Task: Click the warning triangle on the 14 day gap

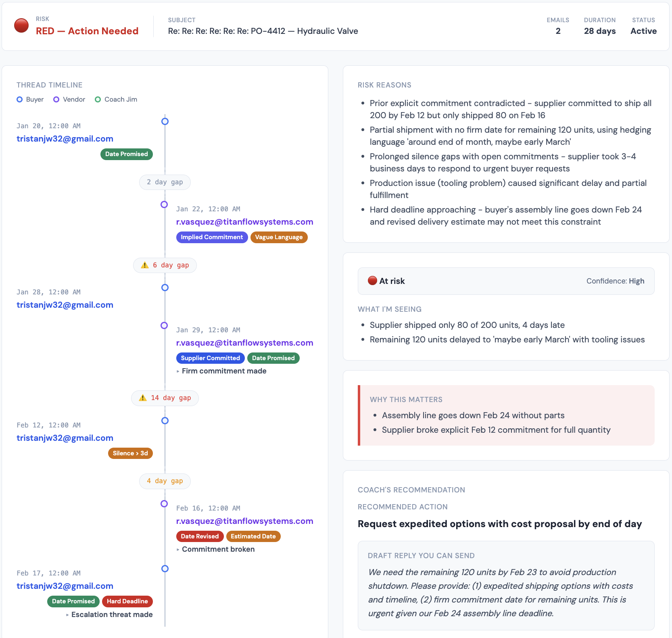Action: pyautogui.click(x=142, y=398)
